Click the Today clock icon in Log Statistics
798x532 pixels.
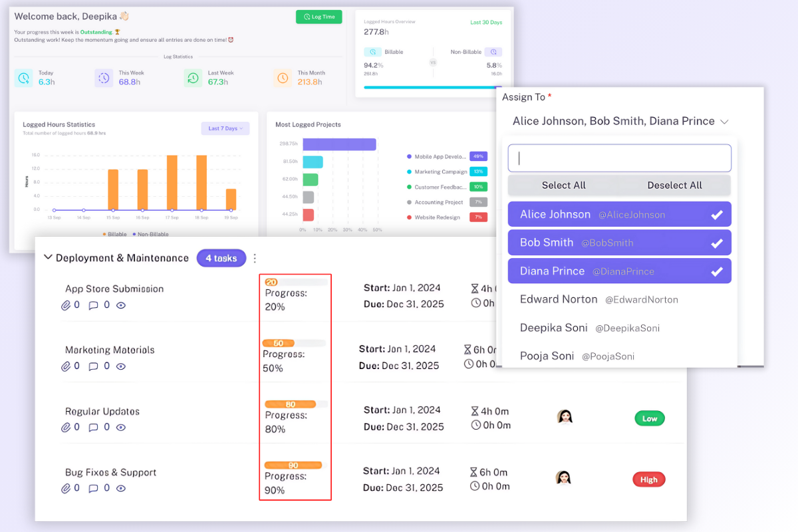pos(23,78)
